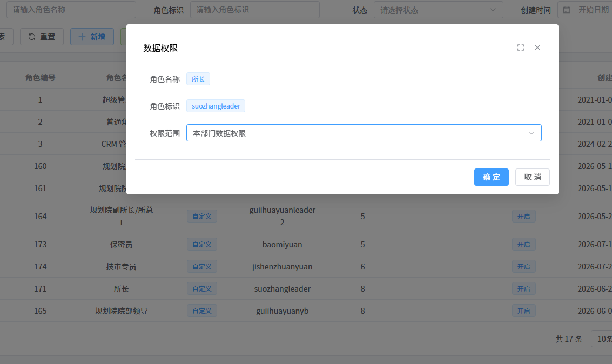
Task: Click the chevron arrow in 权限范围 select
Action: 531,133
